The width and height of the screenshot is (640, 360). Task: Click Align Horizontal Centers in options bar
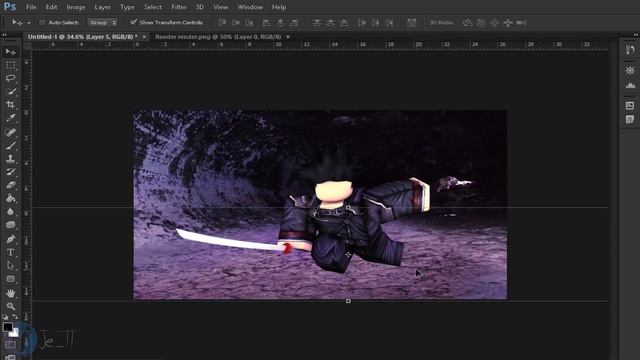280,22
